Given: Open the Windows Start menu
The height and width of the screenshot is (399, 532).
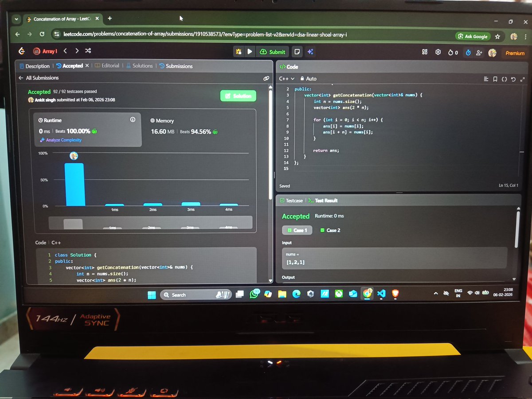Looking at the screenshot, I should click(x=152, y=295).
